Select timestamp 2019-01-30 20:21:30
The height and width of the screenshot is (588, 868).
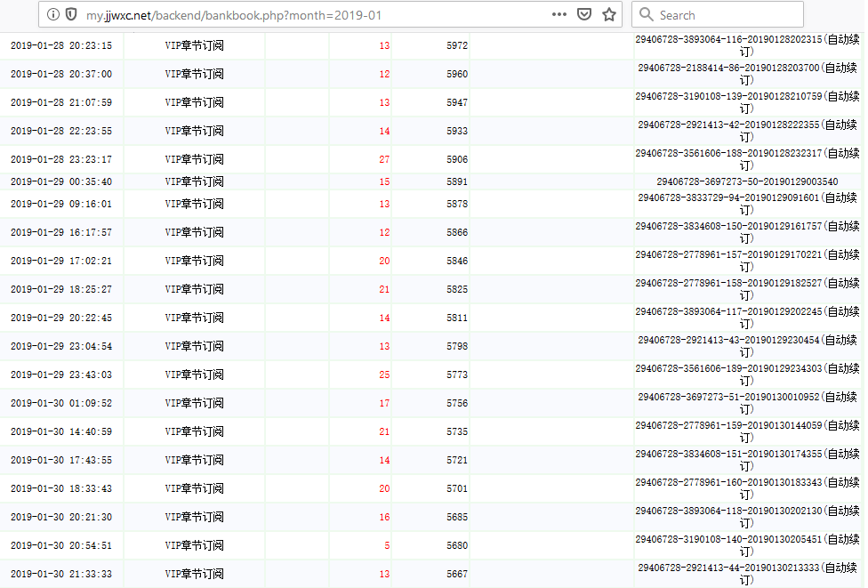[x=61, y=517]
